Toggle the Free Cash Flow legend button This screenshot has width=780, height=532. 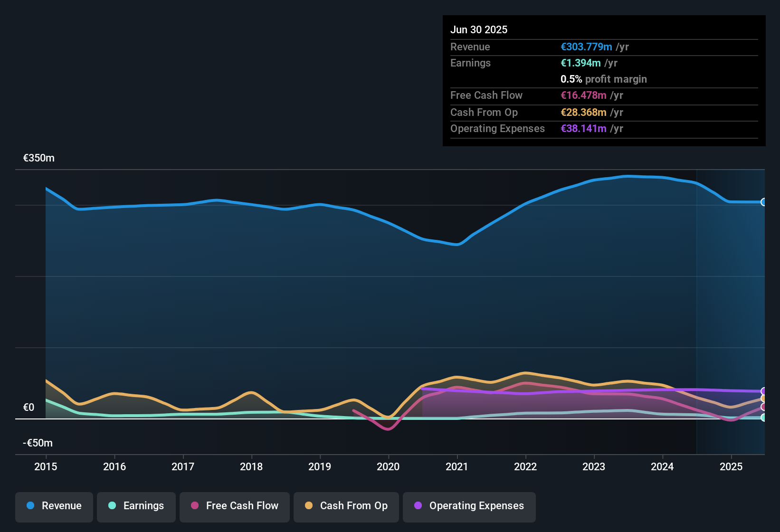pos(235,506)
